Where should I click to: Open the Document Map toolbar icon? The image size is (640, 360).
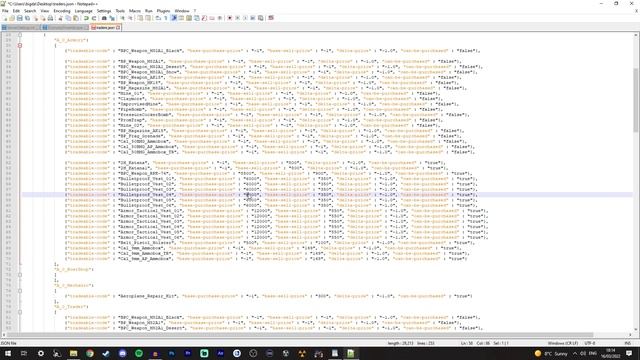point(188,18)
